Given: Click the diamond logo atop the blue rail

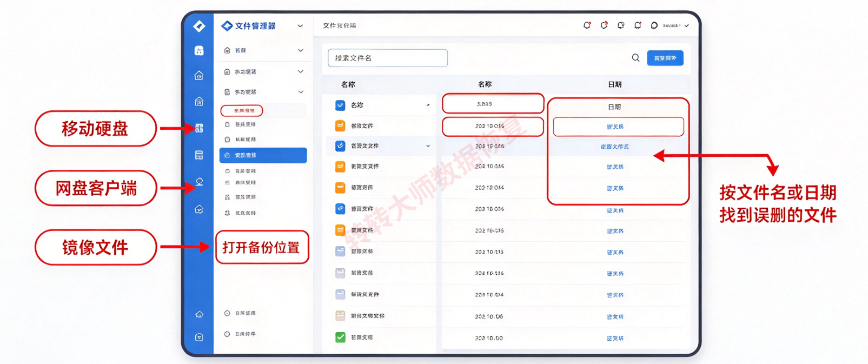Looking at the screenshot, I should point(199,26).
